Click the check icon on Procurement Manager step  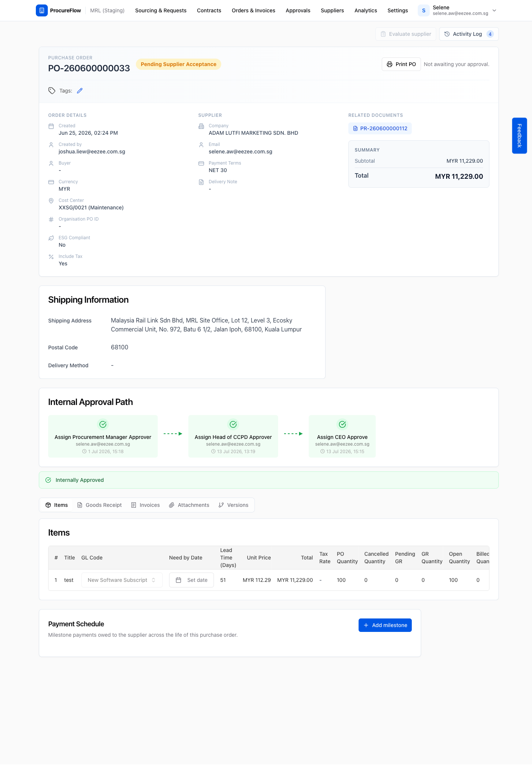pos(103,424)
